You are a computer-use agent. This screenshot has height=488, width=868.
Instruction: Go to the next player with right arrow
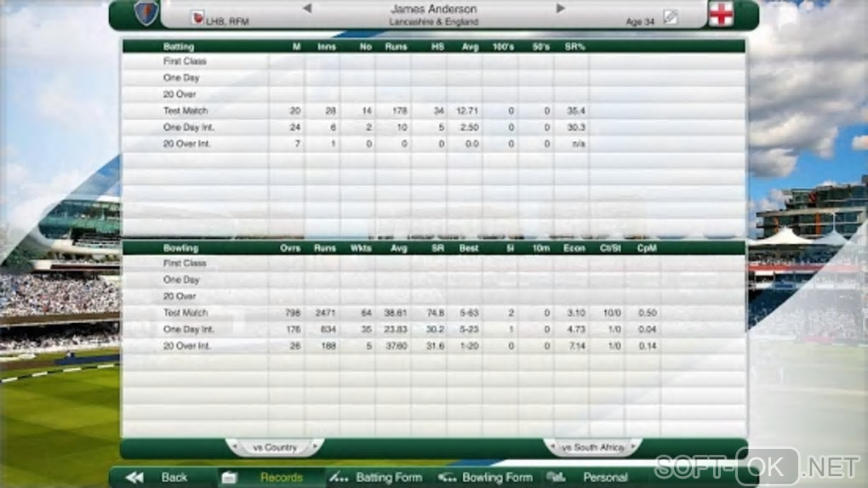tap(560, 9)
